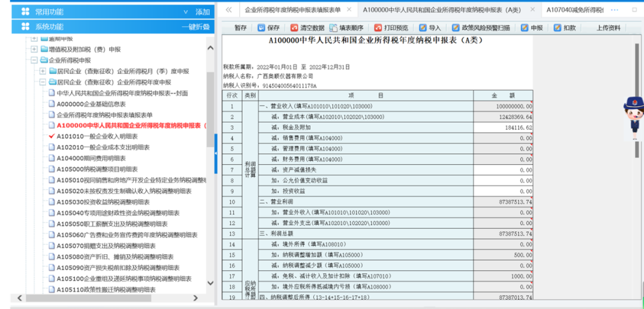Image resolution: width=644 pixels, height=309 pixels.
Task: Open 企业所得税年度纳税申报表填报表单 tree item
Action: coord(104,115)
